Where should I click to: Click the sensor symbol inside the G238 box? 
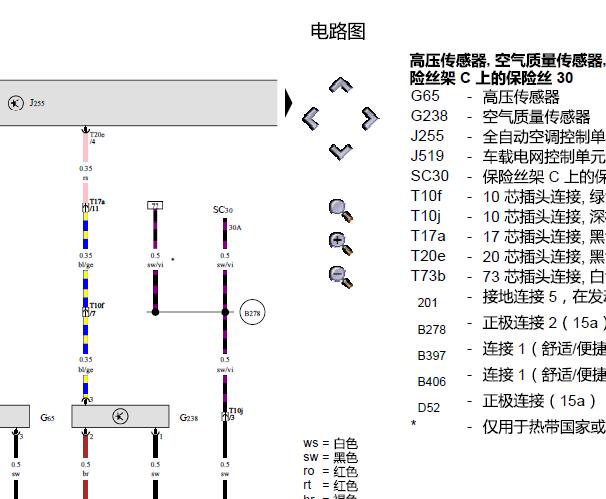click(x=120, y=416)
